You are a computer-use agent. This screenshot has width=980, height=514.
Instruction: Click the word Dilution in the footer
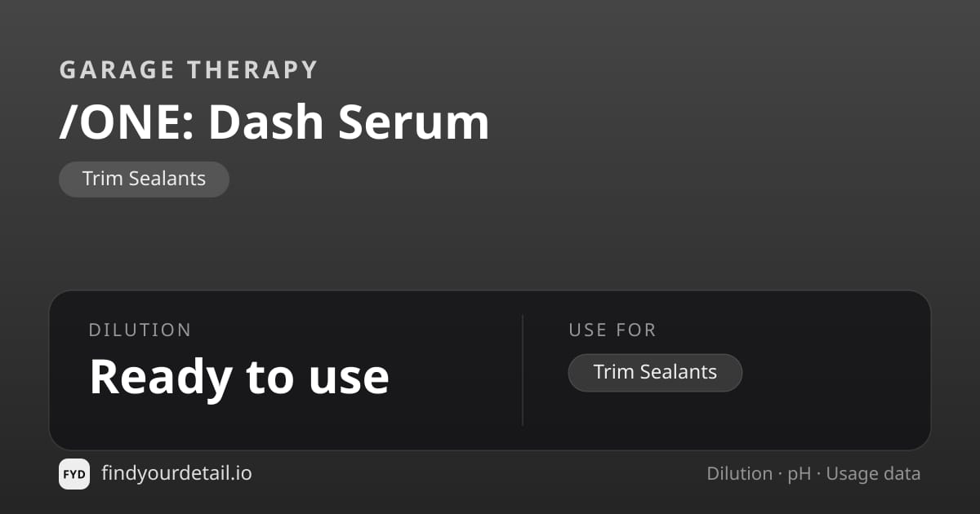739,473
